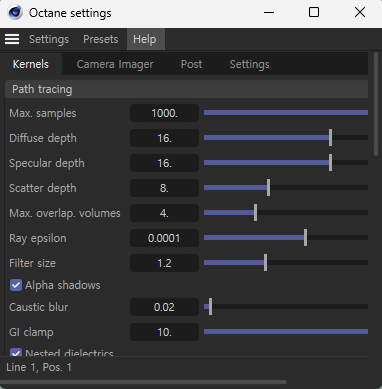Viewport: 382px width, 389px height.
Task: Click the Octane app icon in title bar
Action: coord(15,13)
